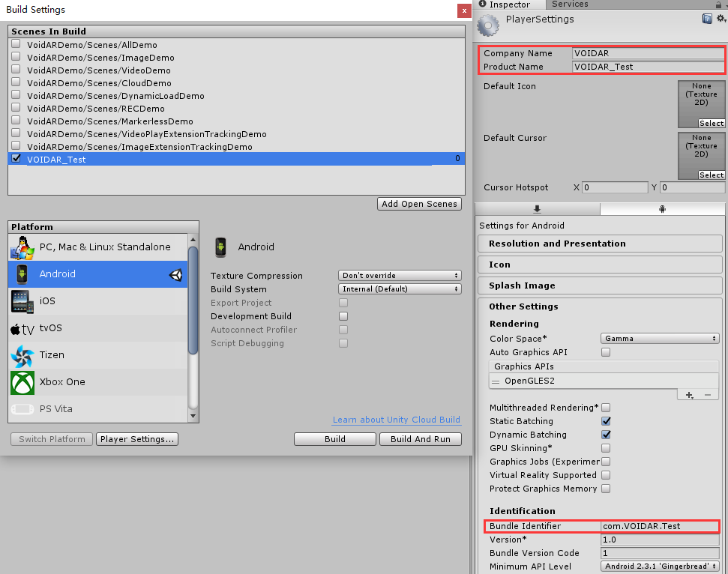The height and width of the screenshot is (574, 728).
Task: Open Player Settings from Build Settings
Action: pos(137,439)
